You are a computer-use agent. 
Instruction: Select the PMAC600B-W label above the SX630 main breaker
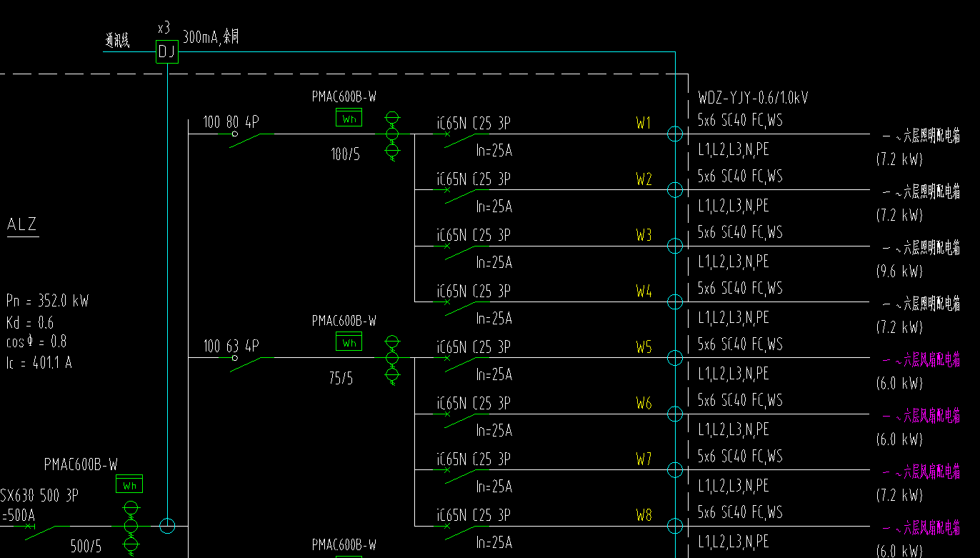click(x=81, y=465)
